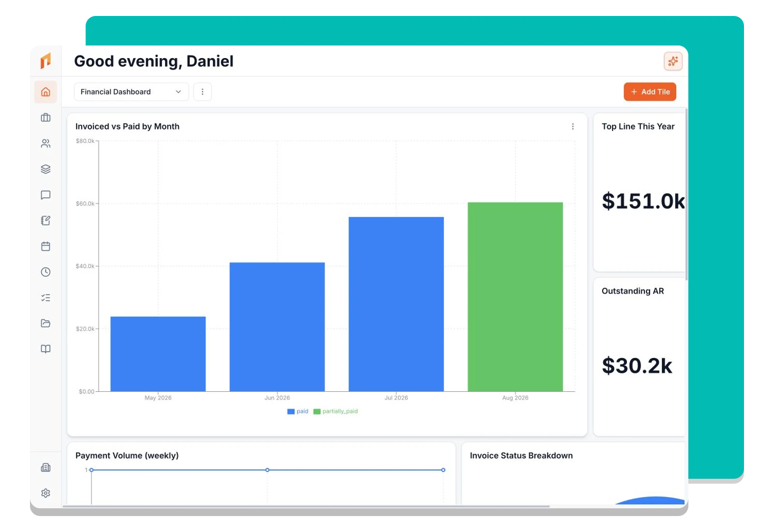The image size is (774, 532).
Task: Click the Invoiced vs Paid by Month title
Action: [127, 126]
